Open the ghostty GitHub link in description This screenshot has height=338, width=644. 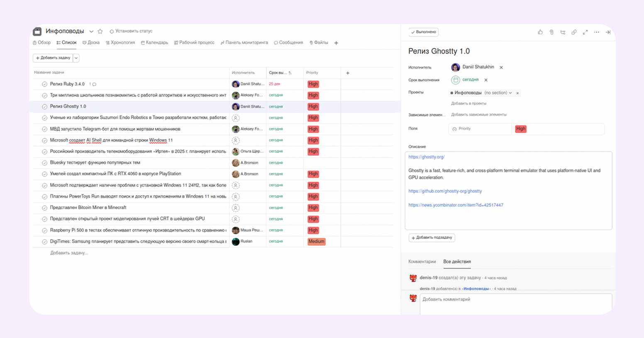445,191
